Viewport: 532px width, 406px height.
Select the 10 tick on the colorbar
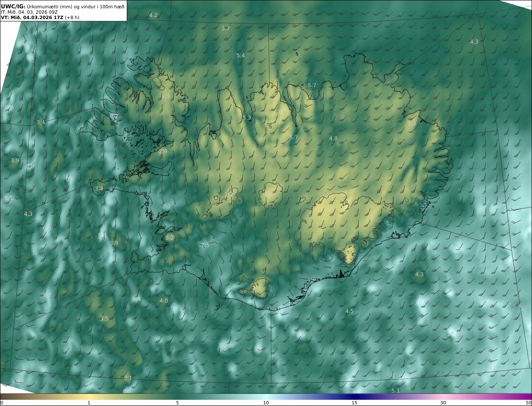(x=266, y=403)
